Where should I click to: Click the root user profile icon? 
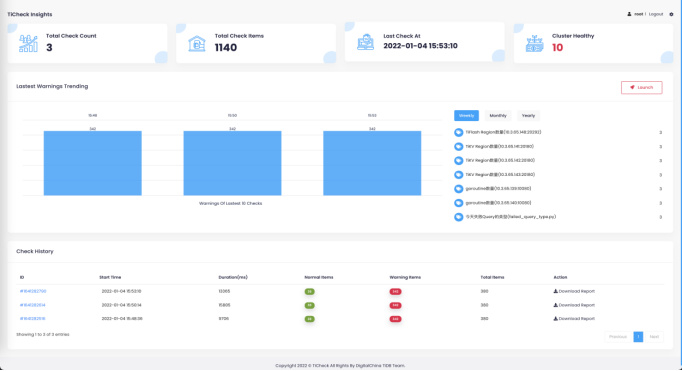[x=629, y=14]
